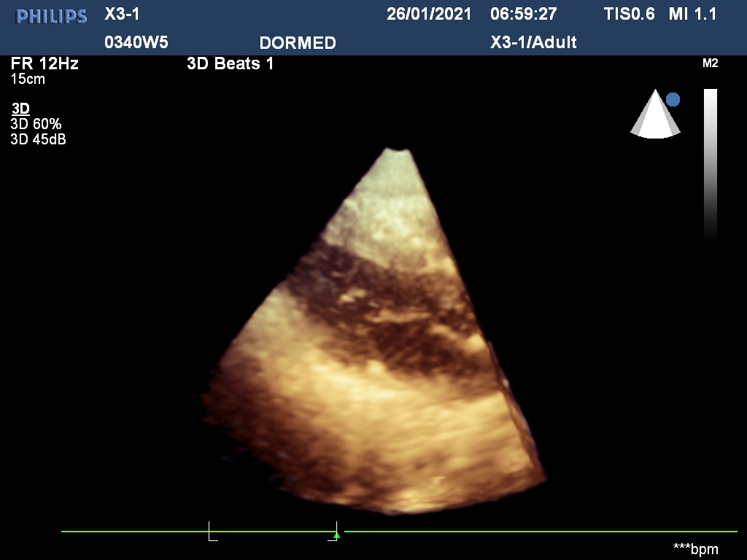The image size is (747, 560).
Task: Click the MI 1.1 mechanical index readout
Action: pyautogui.click(x=692, y=14)
